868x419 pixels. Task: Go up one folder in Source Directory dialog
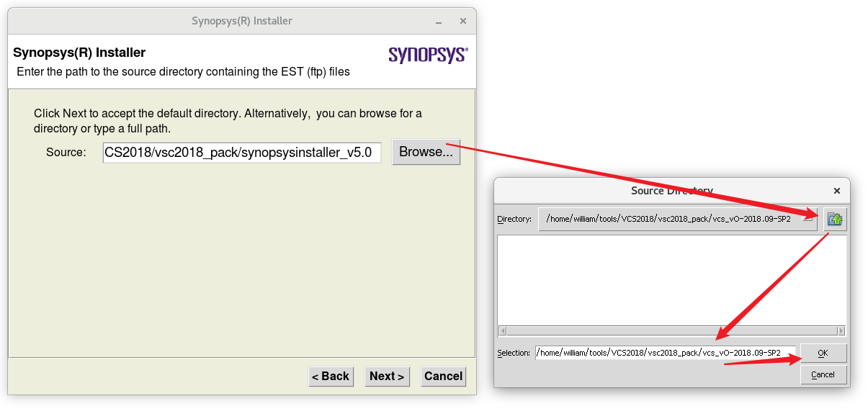[835, 220]
